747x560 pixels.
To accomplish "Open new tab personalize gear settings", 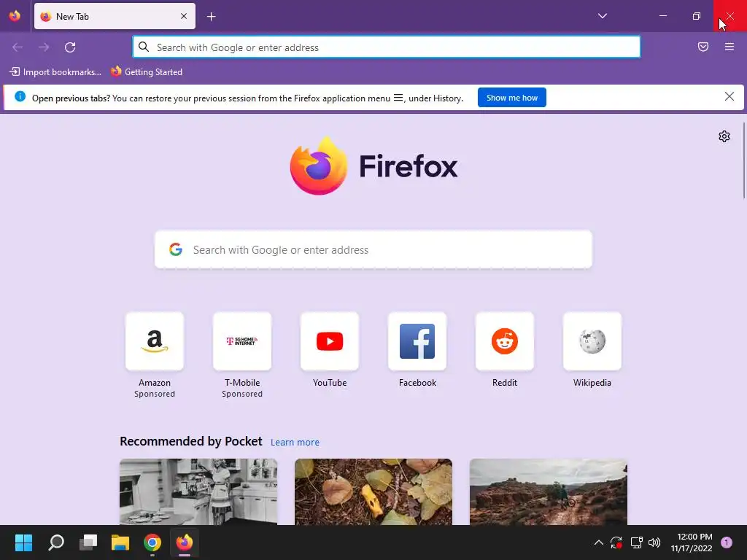I will [x=724, y=136].
